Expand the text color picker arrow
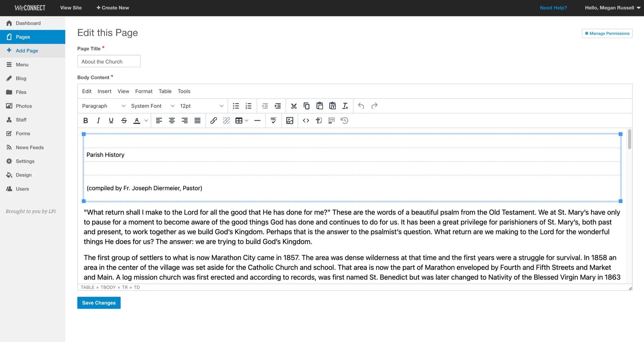644x342 pixels. pyautogui.click(x=146, y=120)
